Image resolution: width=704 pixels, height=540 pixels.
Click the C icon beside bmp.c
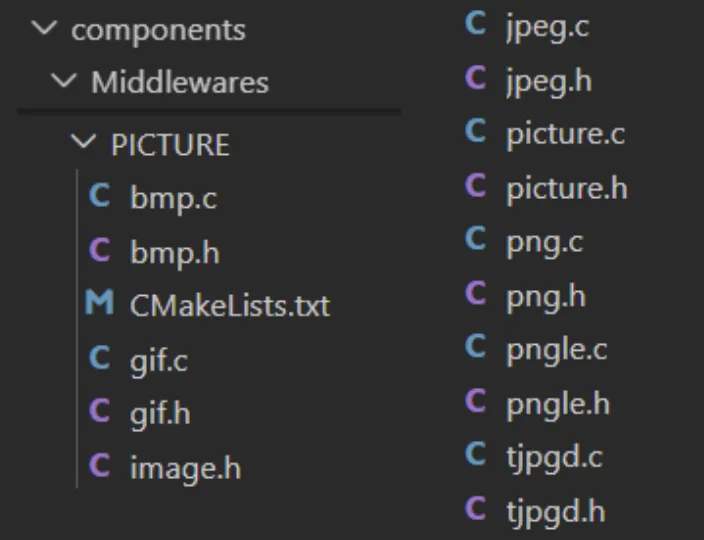(100, 195)
